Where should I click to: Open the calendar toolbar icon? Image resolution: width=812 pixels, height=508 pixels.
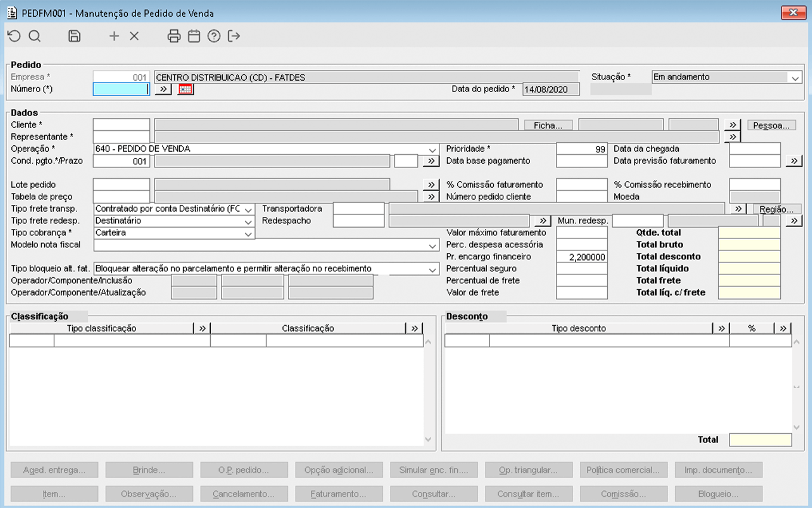[194, 36]
